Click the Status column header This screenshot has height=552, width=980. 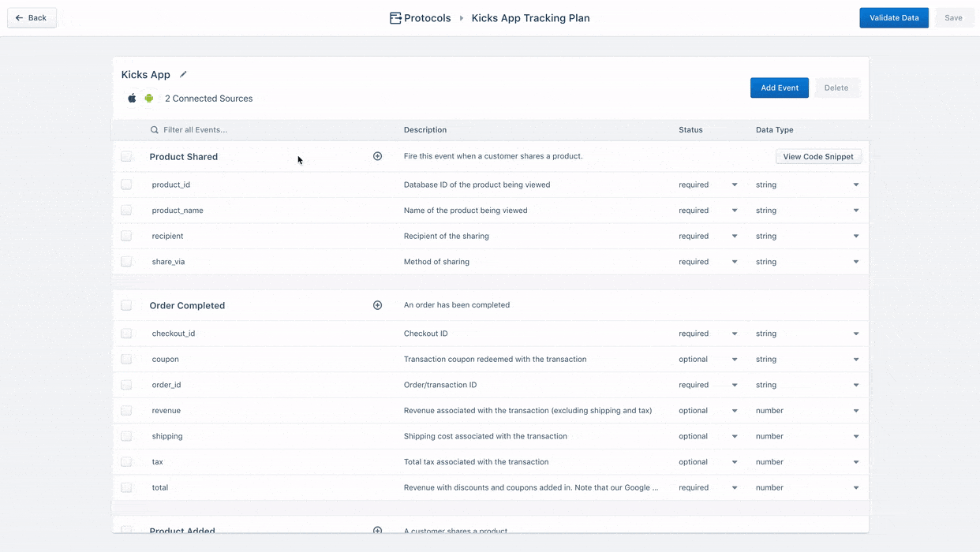690,130
